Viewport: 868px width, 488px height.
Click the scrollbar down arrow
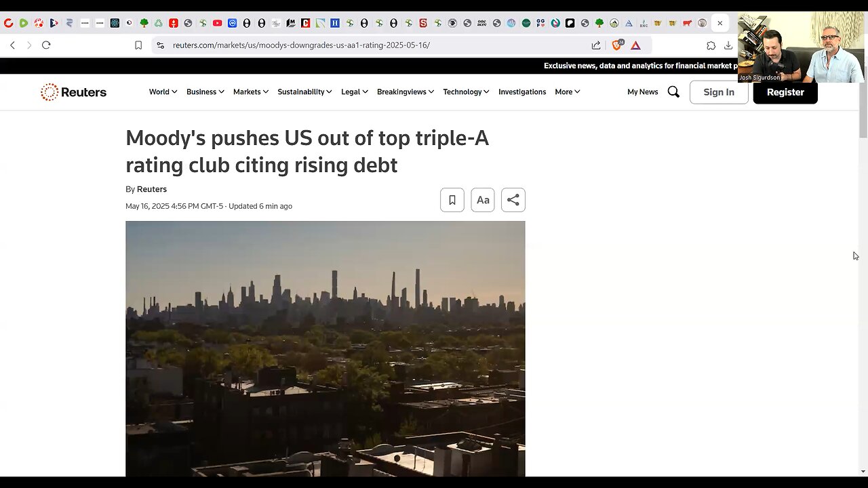863,471
